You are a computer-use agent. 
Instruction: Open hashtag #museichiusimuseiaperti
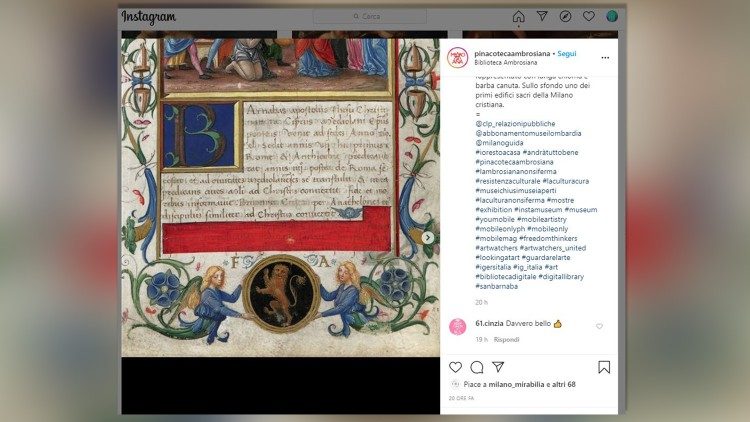tap(516, 190)
